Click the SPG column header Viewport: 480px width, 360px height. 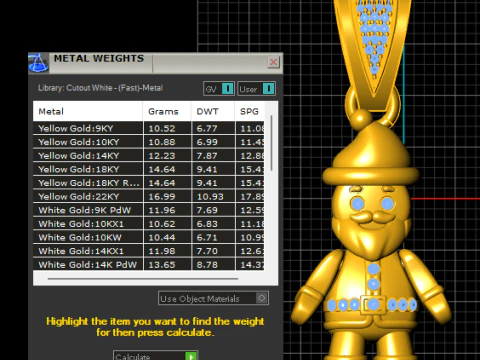tap(250, 111)
